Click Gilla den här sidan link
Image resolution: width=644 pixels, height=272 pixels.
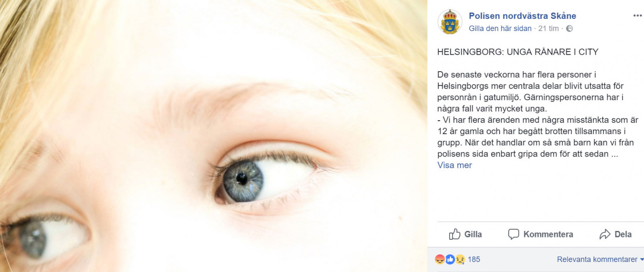500,29
